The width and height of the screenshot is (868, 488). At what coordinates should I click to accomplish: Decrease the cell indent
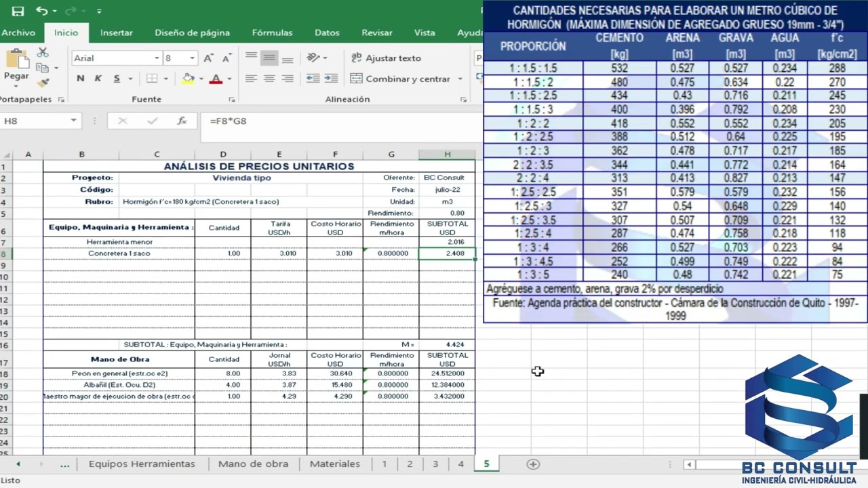(x=313, y=79)
